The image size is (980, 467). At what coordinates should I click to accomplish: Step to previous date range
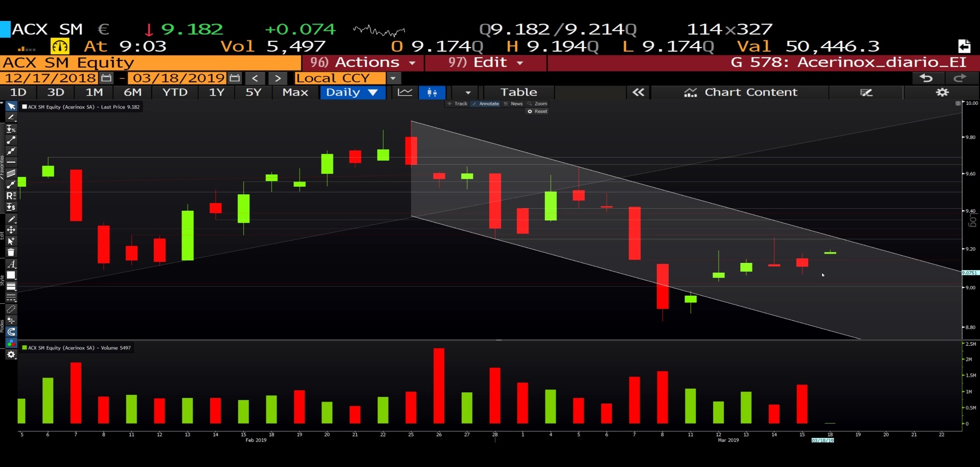(255, 78)
